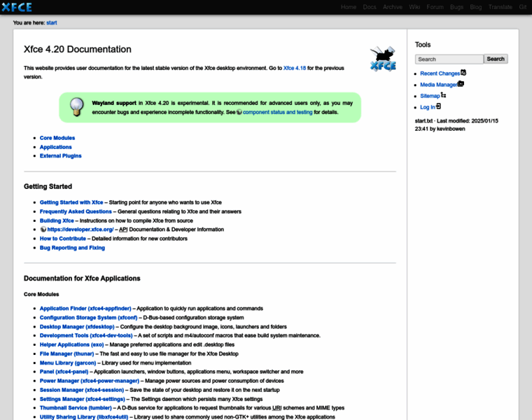Open File Manager (thunar) link
The height and width of the screenshot is (420, 532).
[66, 353]
